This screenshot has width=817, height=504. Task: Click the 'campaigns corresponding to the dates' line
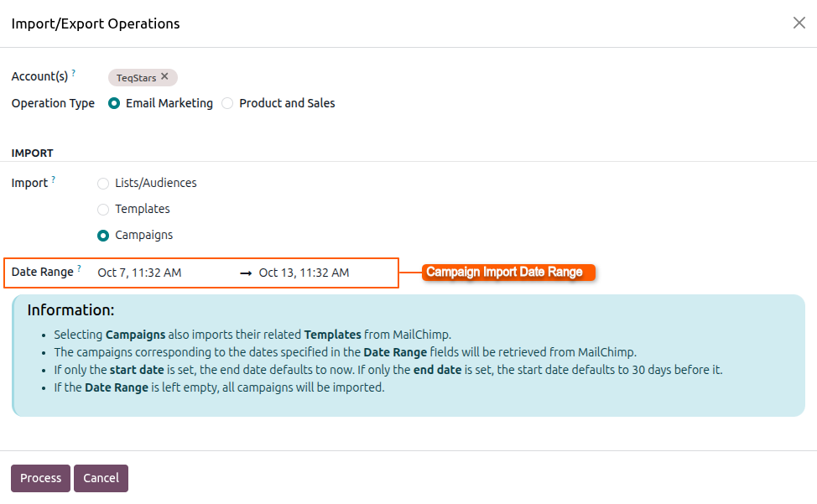click(346, 352)
